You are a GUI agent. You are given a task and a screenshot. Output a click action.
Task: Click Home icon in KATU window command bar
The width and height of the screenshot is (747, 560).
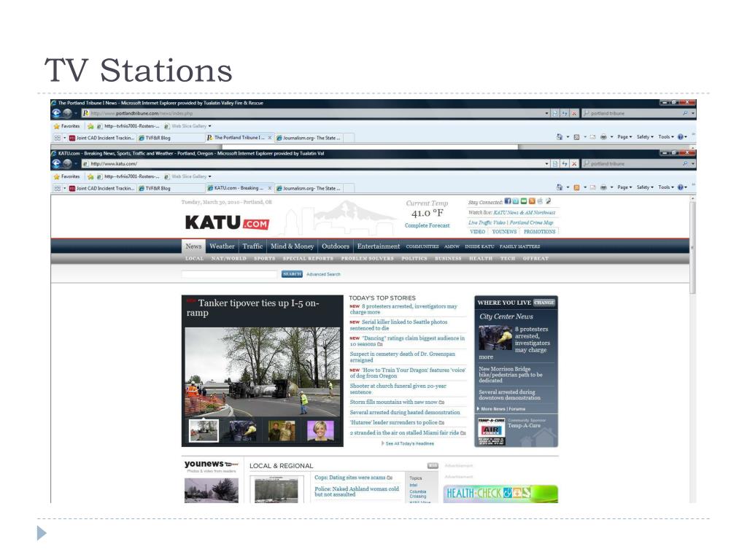560,187
